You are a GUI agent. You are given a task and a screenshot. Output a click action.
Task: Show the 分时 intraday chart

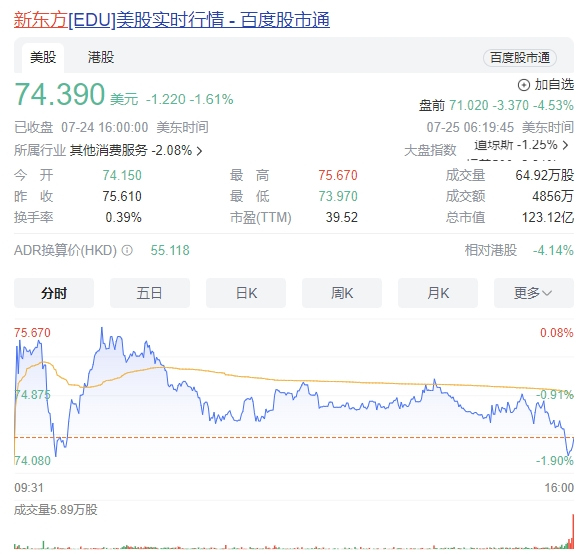point(54,293)
